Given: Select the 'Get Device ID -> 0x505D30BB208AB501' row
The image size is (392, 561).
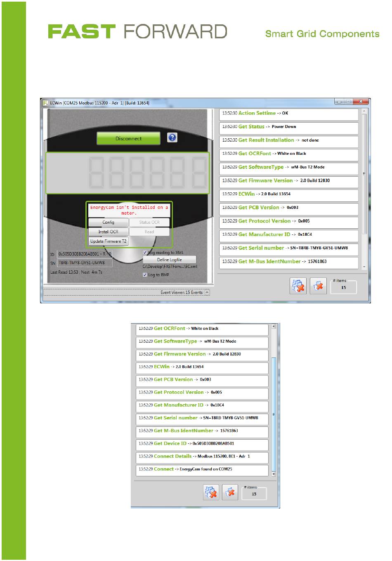Looking at the screenshot, I should [x=202, y=445].
